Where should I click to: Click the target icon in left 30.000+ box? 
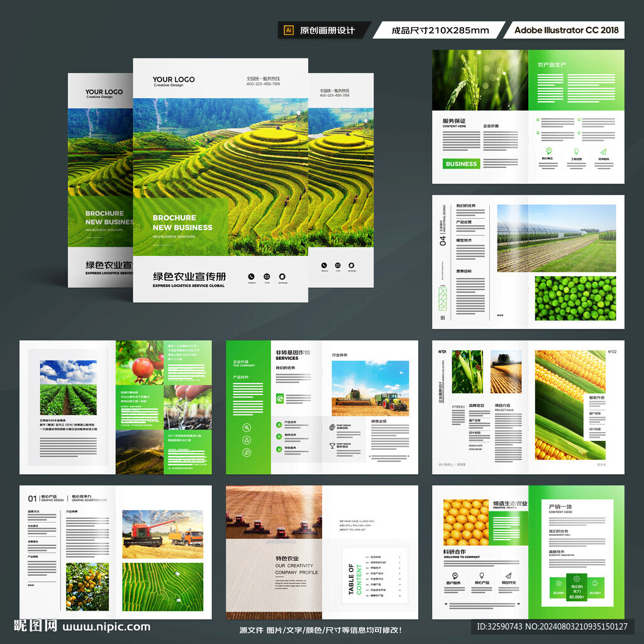[x=558, y=583]
